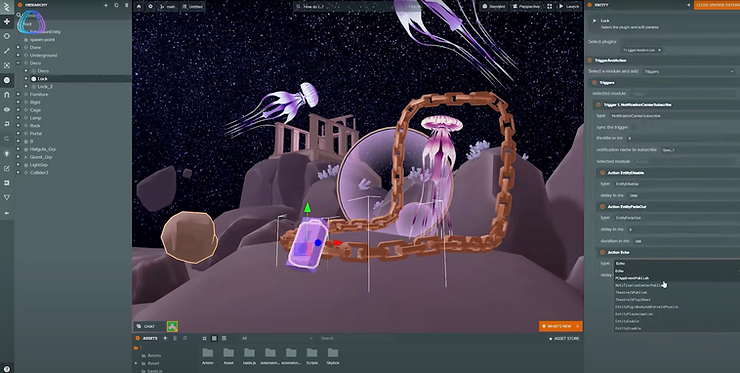Select the Translate gizmo tool
The height and width of the screenshot is (373, 740).
pyautogui.click(x=7, y=22)
